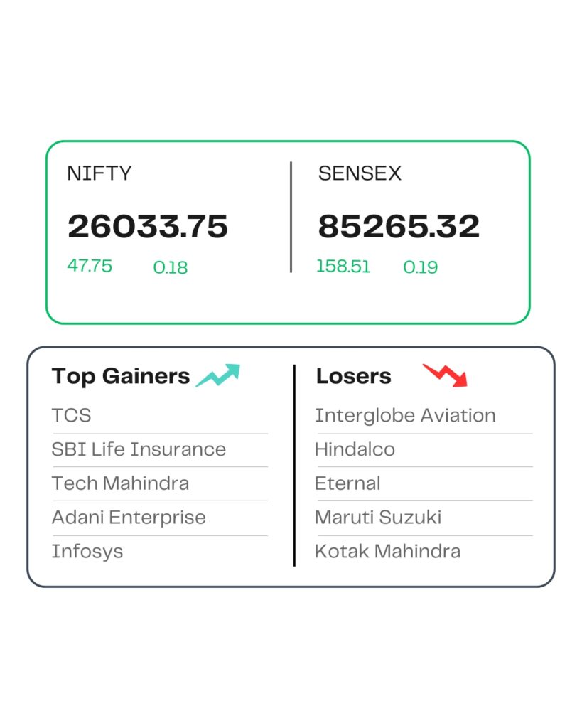Click the green upward trend arrow icon
This screenshot has height=728, width=582.
(218, 375)
